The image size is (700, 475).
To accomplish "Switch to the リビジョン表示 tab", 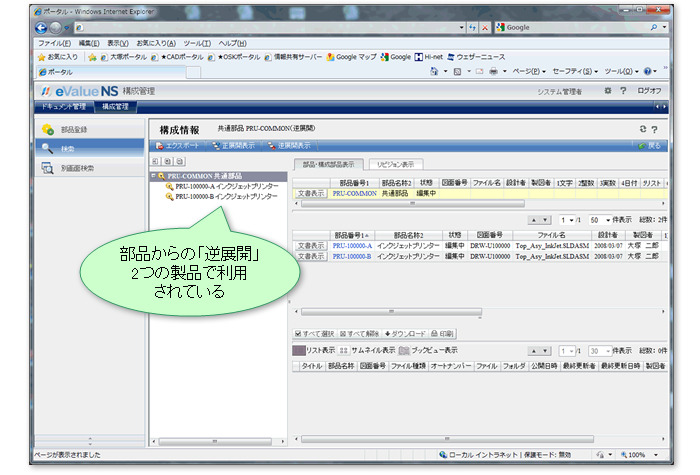I will (397, 164).
